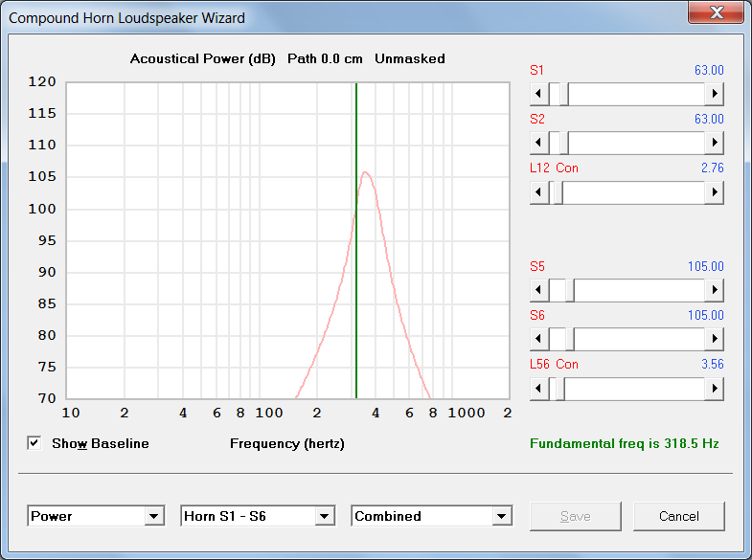Open the Power chart type dropdown

[x=154, y=516]
